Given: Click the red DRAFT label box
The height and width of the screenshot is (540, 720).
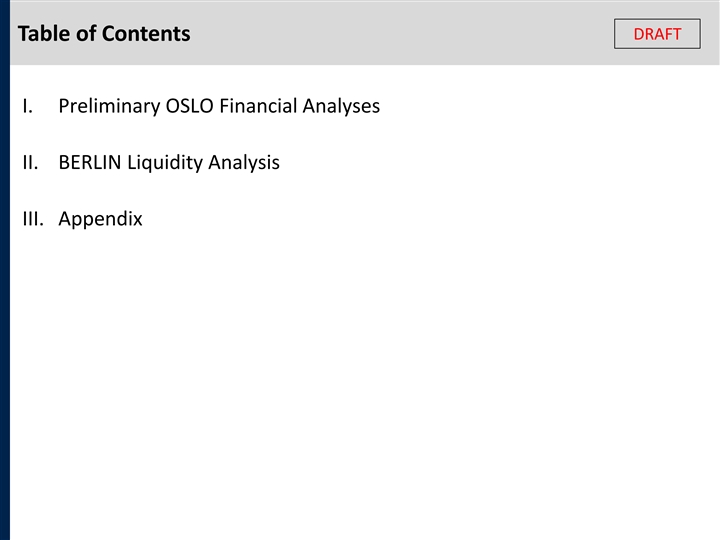Looking at the screenshot, I should [657, 34].
